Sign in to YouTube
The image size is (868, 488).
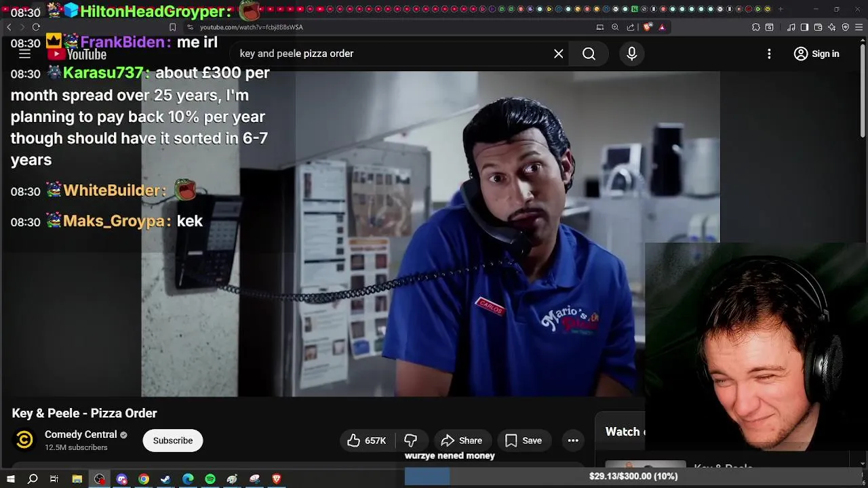(816, 54)
